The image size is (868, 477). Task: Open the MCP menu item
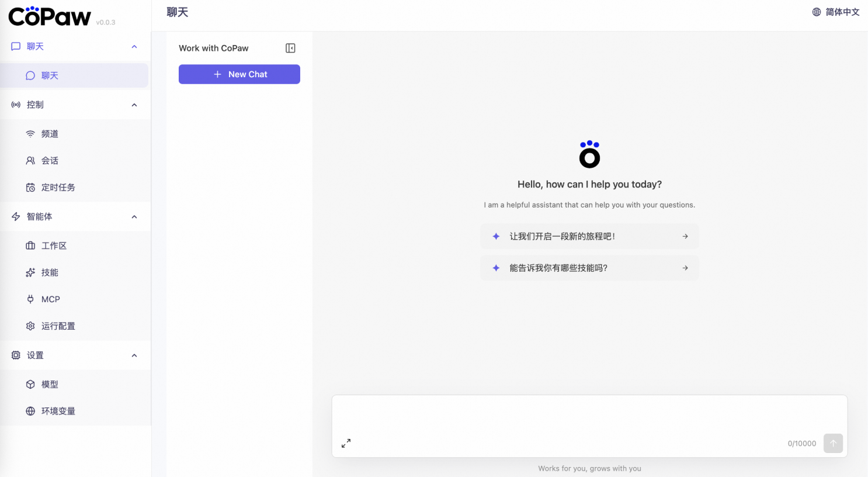(74, 299)
